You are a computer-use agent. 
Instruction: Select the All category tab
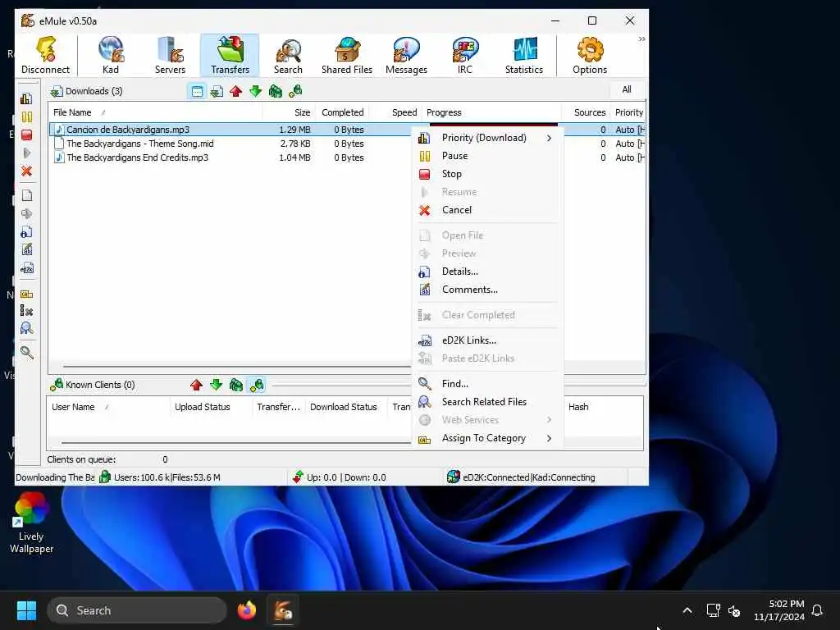626,90
